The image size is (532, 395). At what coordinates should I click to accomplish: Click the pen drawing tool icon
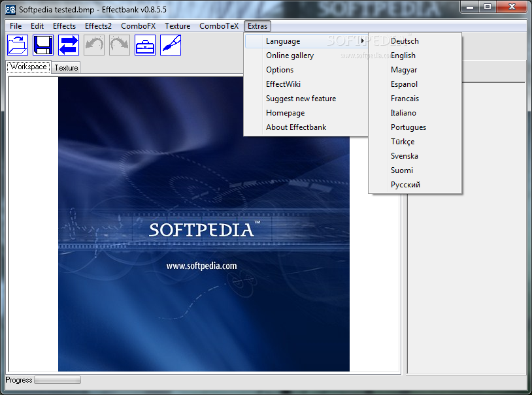tap(171, 45)
